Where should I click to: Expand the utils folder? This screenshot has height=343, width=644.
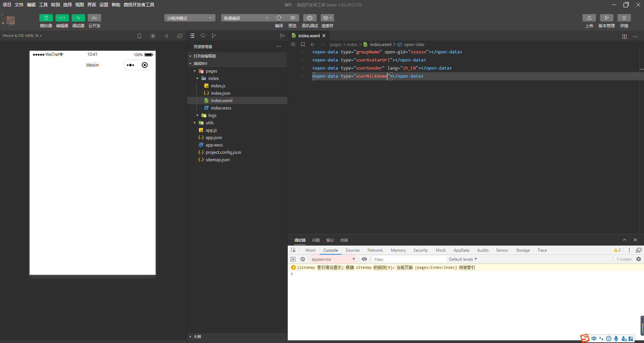pyautogui.click(x=237, y=123)
